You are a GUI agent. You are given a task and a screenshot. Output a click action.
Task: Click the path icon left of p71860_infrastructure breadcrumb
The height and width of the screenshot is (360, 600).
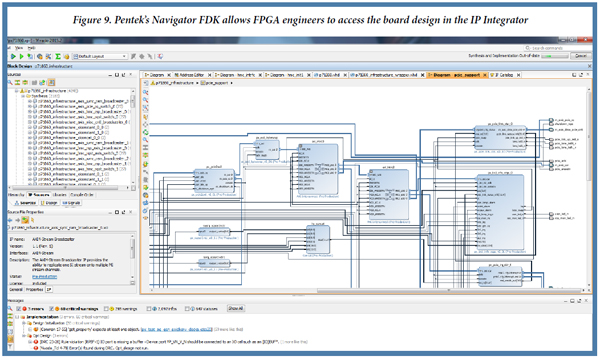point(146,83)
